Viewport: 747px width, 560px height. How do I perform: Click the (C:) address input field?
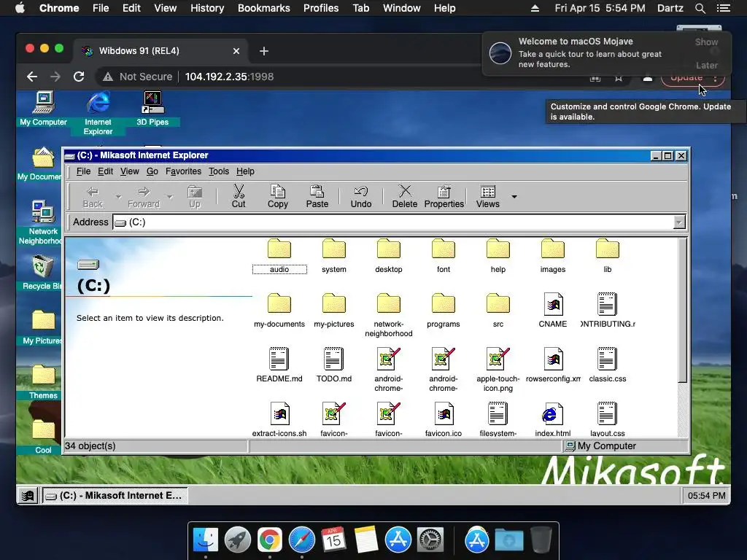[x=393, y=222]
